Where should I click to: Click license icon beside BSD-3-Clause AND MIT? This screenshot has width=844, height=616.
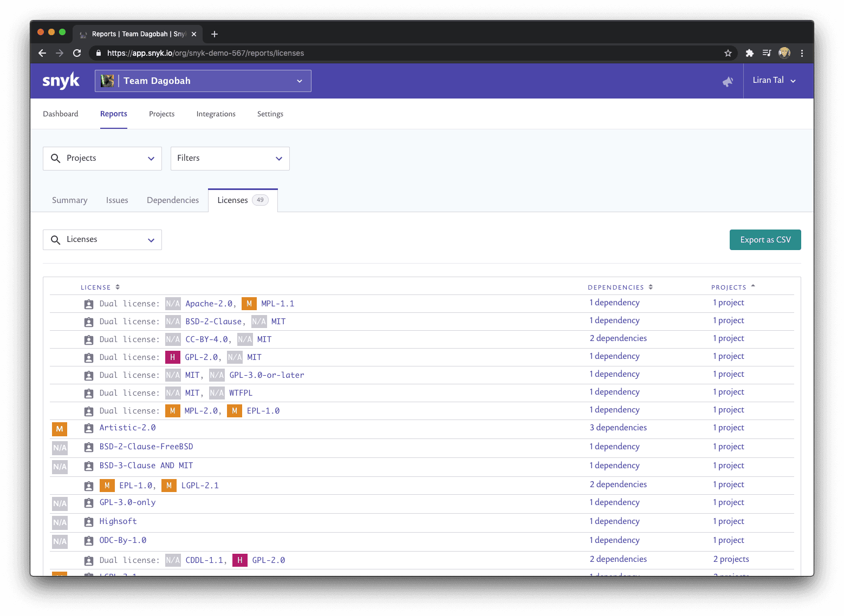point(89,466)
